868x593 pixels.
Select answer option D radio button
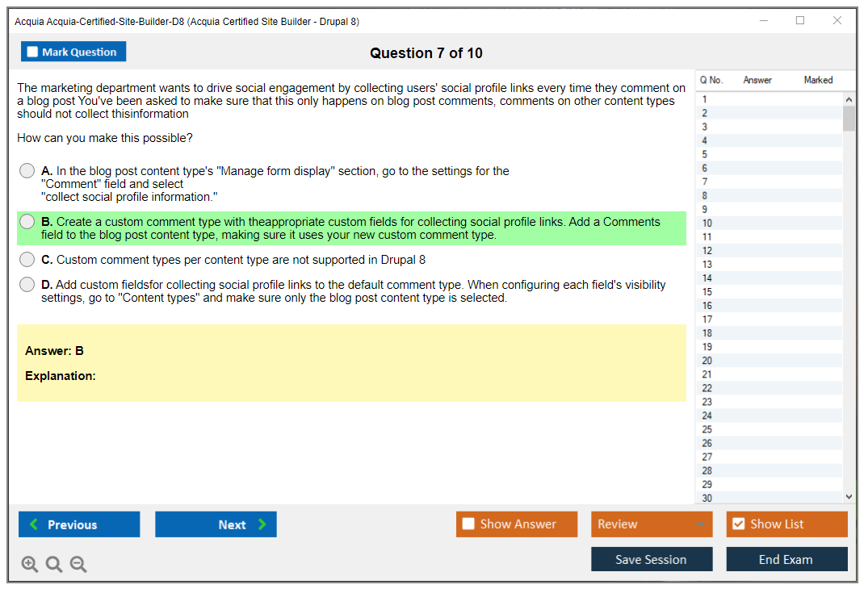pos(27,285)
